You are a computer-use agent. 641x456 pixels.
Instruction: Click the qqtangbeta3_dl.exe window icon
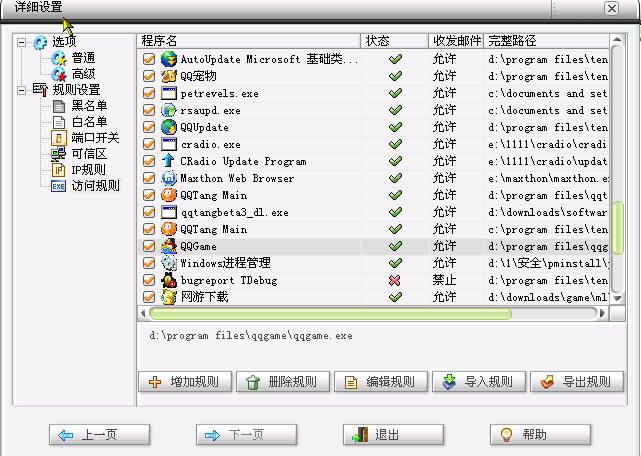coord(168,212)
